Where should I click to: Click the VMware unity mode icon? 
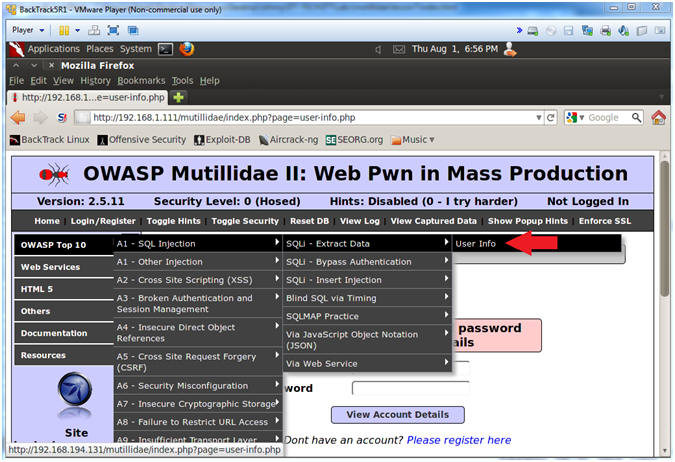(133, 31)
